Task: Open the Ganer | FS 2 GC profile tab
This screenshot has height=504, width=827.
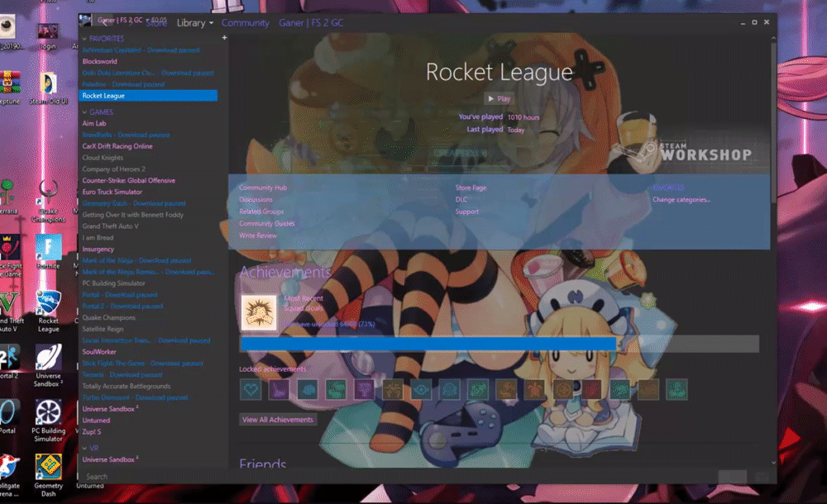Action: (x=311, y=23)
